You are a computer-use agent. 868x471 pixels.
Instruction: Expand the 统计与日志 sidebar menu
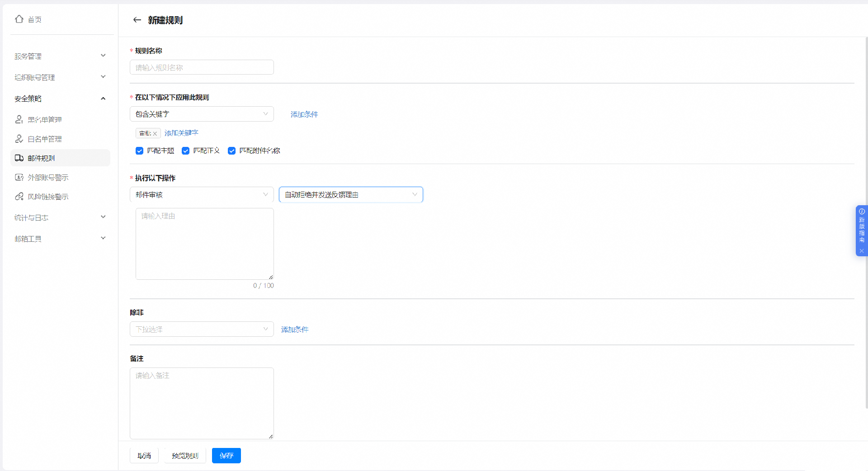[60, 217]
